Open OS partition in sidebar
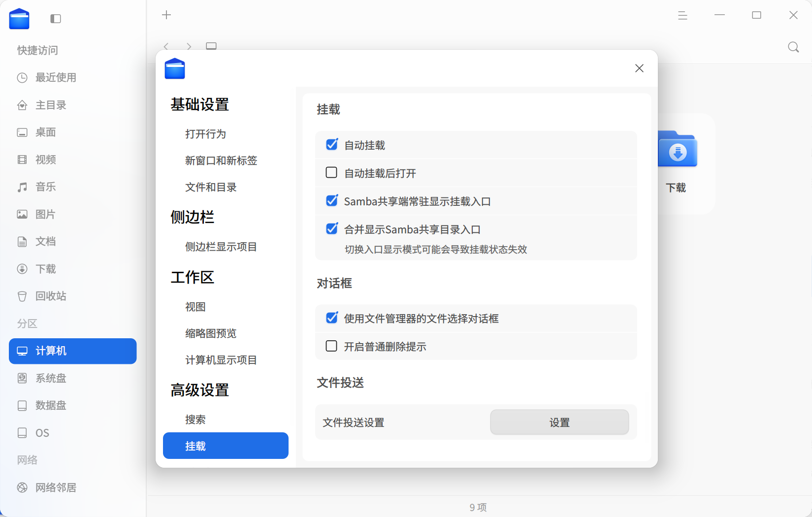The image size is (812, 517). pos(72,433)
